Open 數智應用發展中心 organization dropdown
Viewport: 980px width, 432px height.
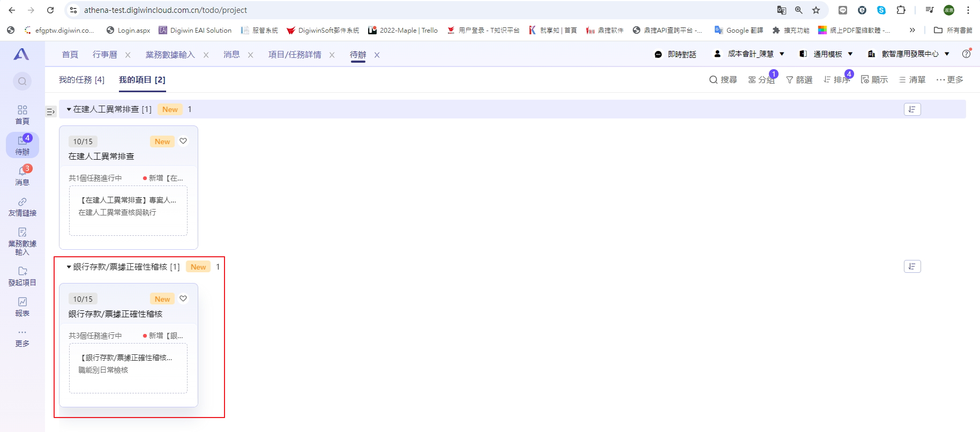[x=908, y=54]
